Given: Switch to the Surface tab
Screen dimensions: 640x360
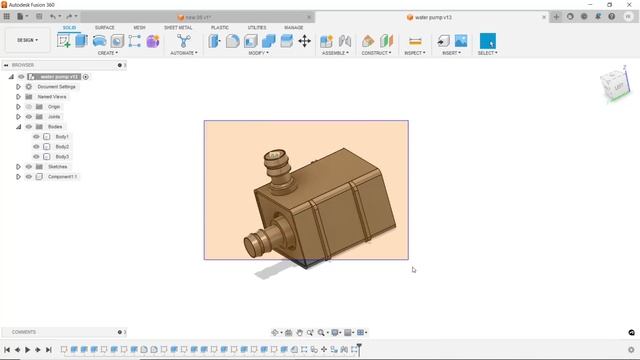Looking at the screenshot, I should pos(104,27).
